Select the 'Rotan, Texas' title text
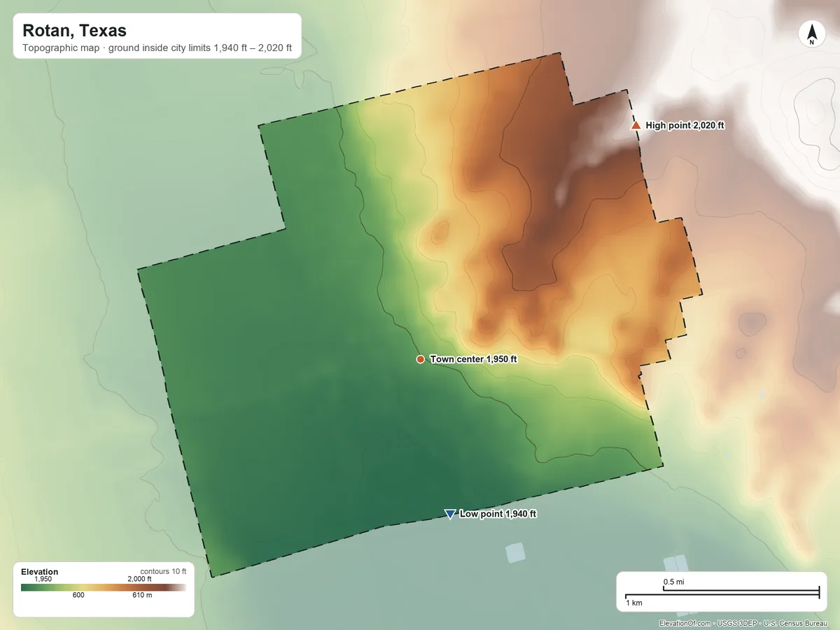Image resolution: width=840 pixels, height=630 pixels. (x=74, y=31)
